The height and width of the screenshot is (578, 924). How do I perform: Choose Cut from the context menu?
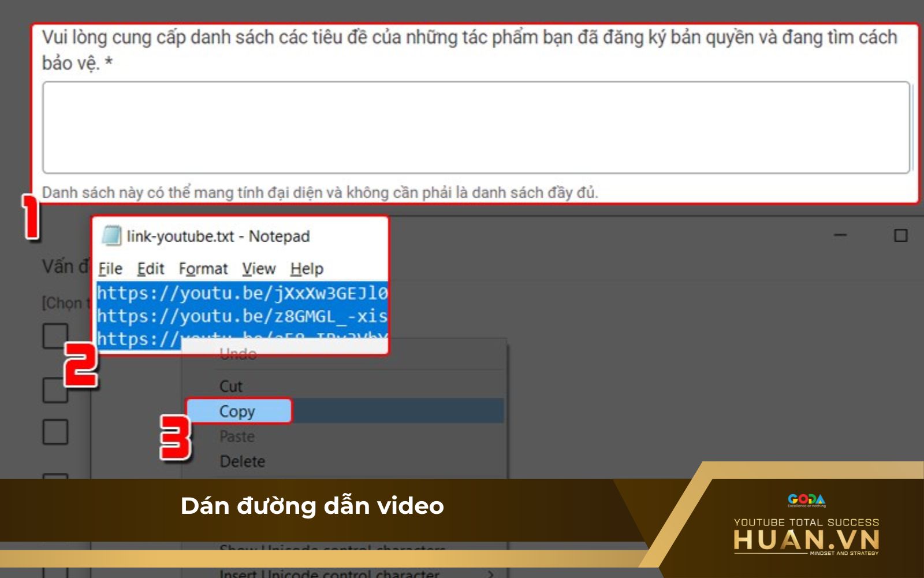click(231, 386)
